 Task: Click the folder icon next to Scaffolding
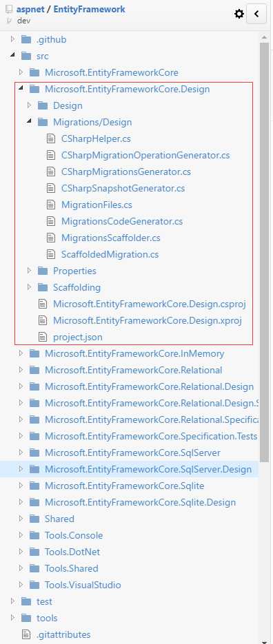(x=43, y=287)
